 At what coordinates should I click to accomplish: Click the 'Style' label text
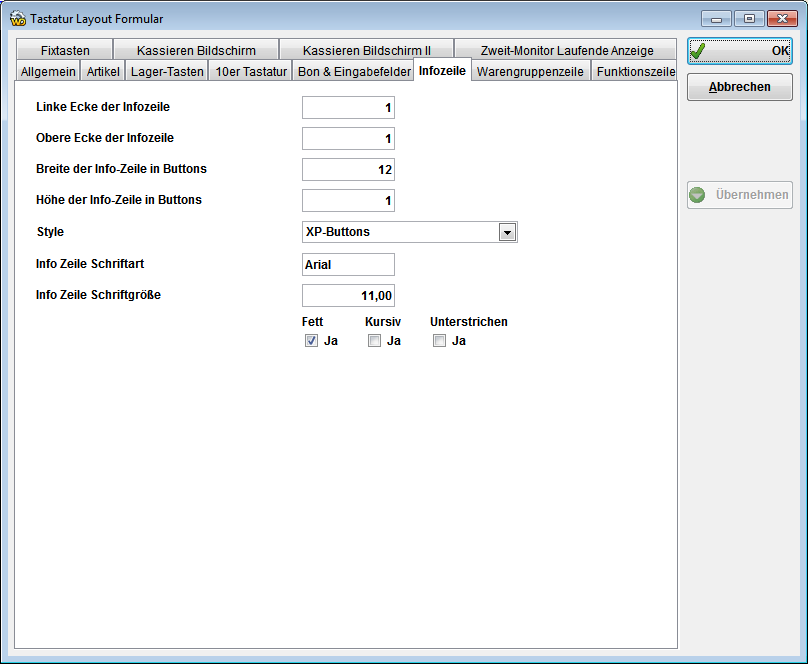(50, 232)
